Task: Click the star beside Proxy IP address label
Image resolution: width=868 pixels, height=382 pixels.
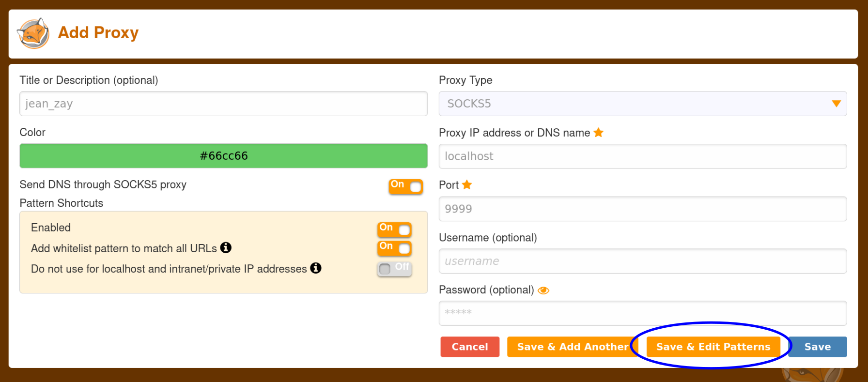Action: [599, 132]
